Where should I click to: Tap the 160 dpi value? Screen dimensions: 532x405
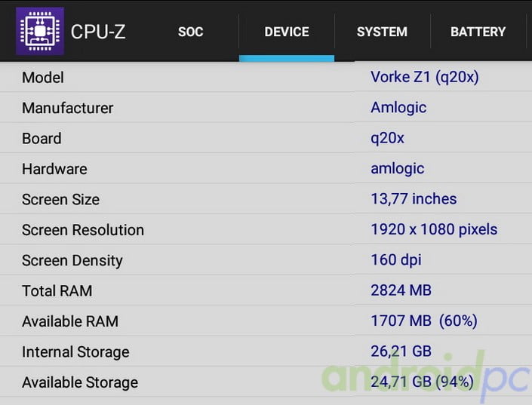(x=396, y=260)
